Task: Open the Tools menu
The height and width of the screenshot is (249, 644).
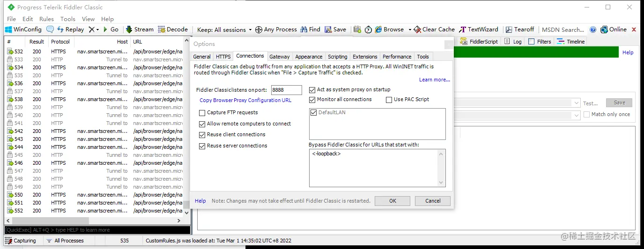Action: pos(67,19)
